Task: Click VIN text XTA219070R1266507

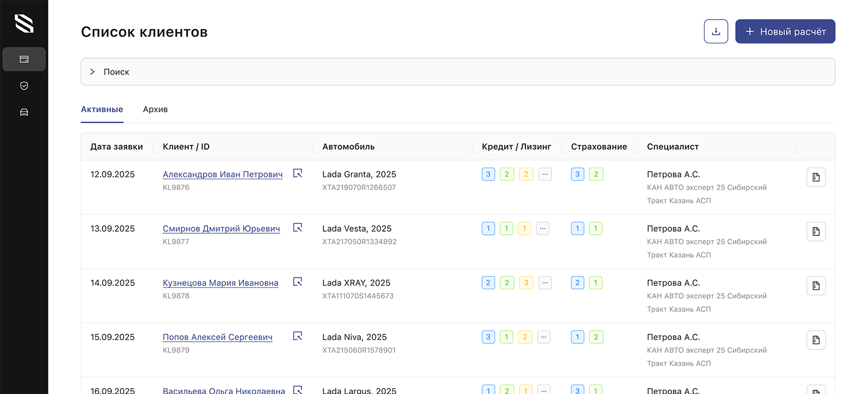Action: tap(359, 187)
